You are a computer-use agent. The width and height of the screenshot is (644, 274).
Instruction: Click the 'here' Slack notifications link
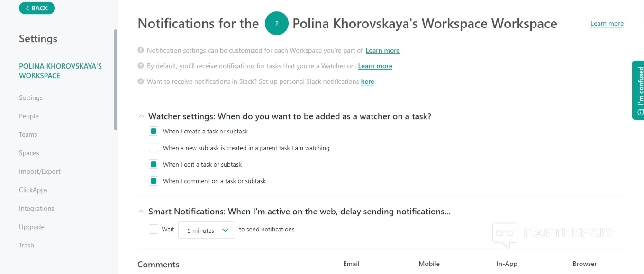click(367, 81)
